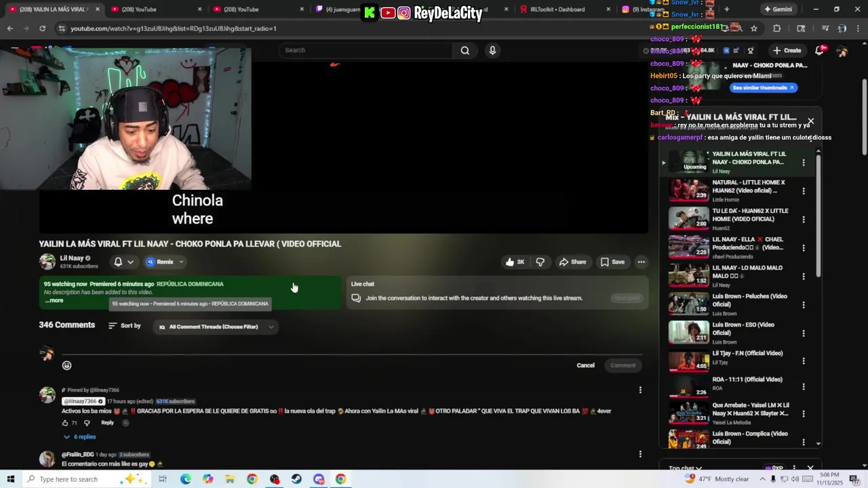The image size is (868, 488).
Task: Save the video to a playlist
Action: click(612, 262)
